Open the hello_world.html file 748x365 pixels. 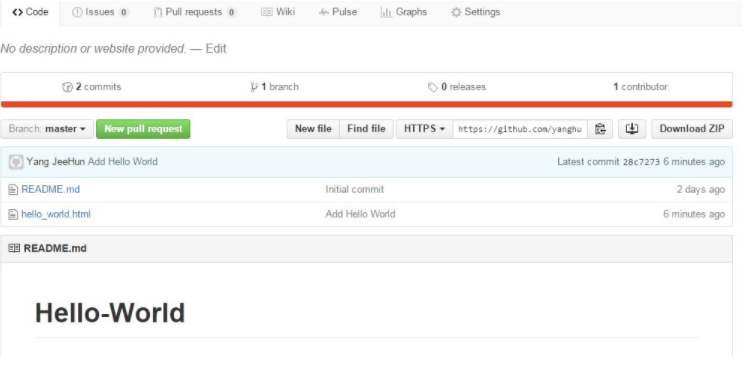[56, 214]
